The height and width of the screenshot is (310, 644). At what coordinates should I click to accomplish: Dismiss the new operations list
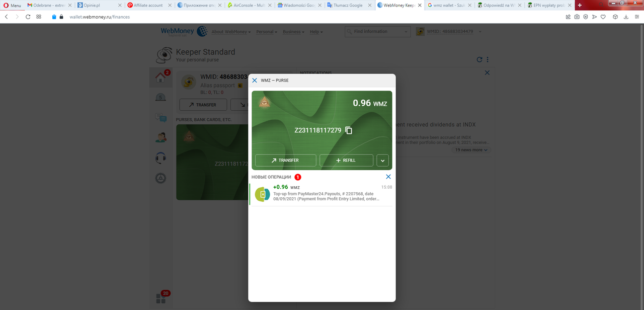point(388,177)
